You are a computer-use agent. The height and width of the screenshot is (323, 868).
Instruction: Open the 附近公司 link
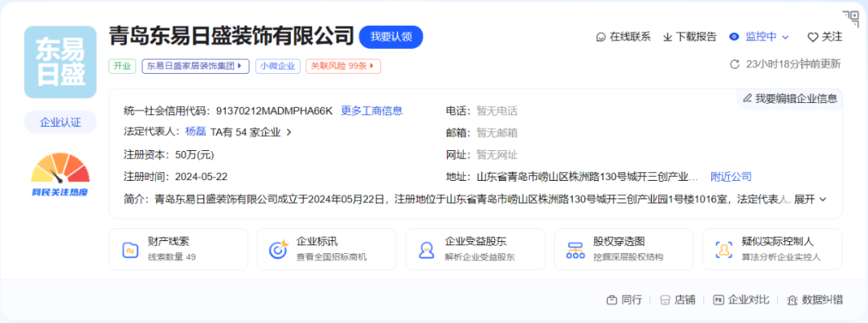(x=731, y=177)
